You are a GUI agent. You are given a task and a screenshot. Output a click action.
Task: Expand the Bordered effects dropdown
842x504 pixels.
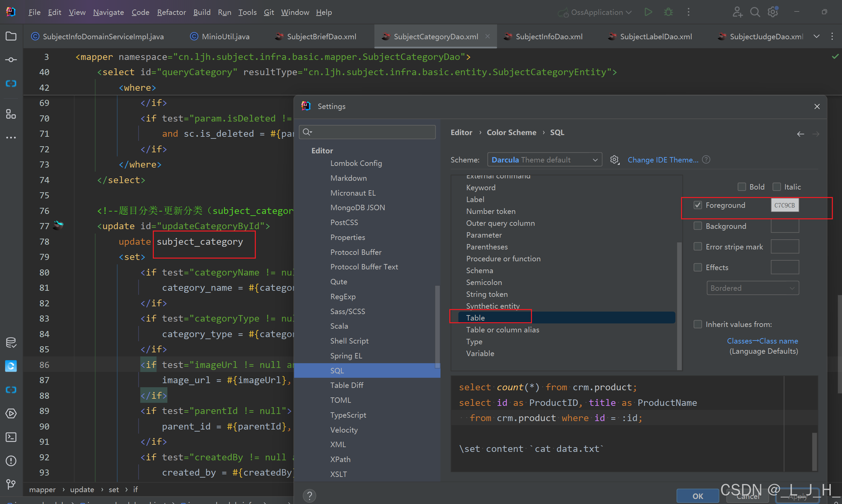[752, 288]
